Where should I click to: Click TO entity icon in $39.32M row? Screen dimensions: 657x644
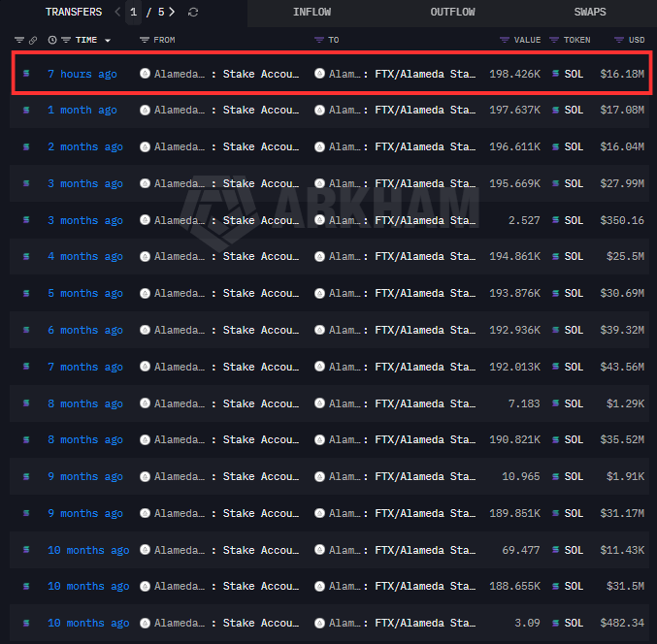tap(319, 330)
